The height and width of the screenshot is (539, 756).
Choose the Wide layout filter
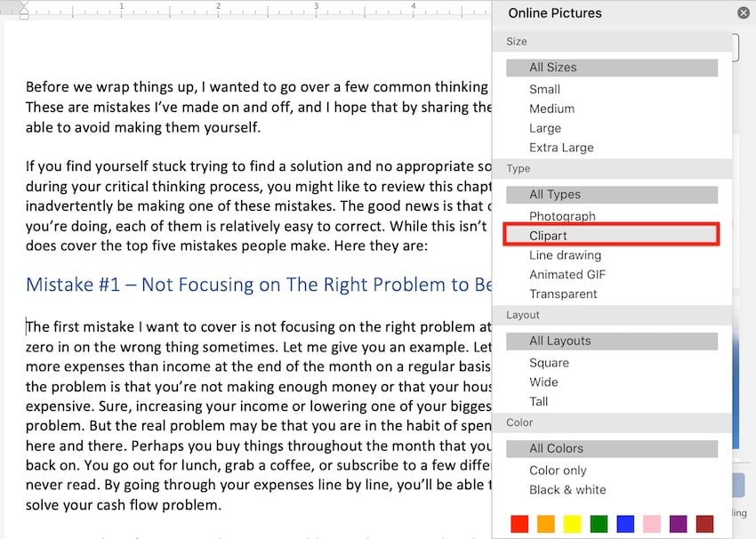tap(543, 382)
